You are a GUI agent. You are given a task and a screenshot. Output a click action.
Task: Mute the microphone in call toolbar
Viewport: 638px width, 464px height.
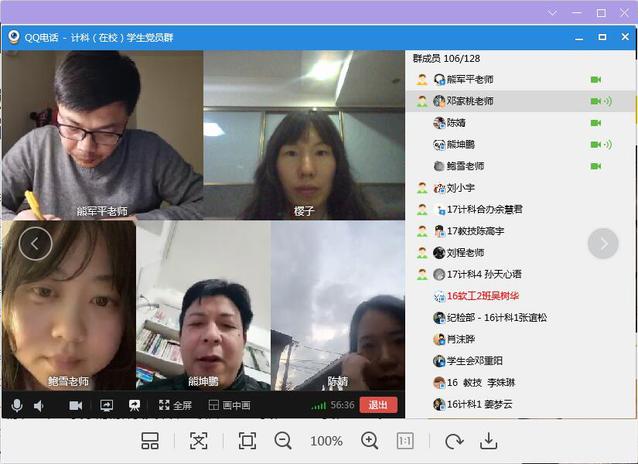(x=16, y=405)
